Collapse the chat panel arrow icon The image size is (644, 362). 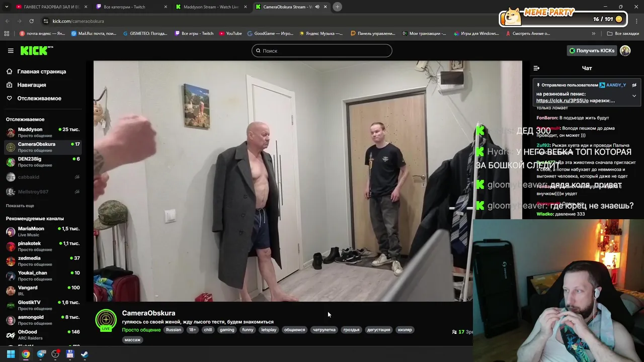(x=536, y=68)
